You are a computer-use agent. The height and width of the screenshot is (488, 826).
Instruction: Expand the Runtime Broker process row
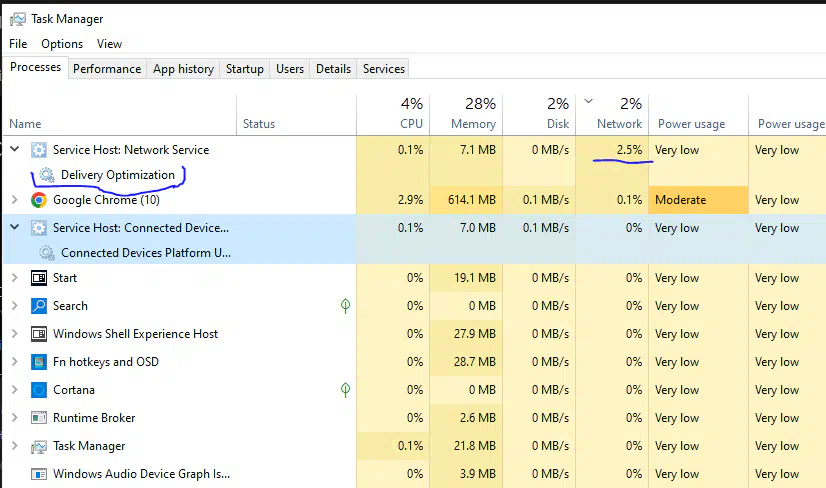[14, 418]
